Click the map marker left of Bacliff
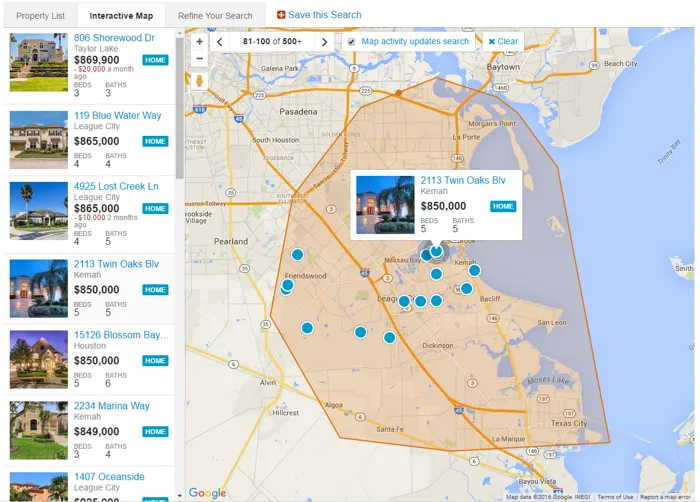 click(x=467, y=289)
